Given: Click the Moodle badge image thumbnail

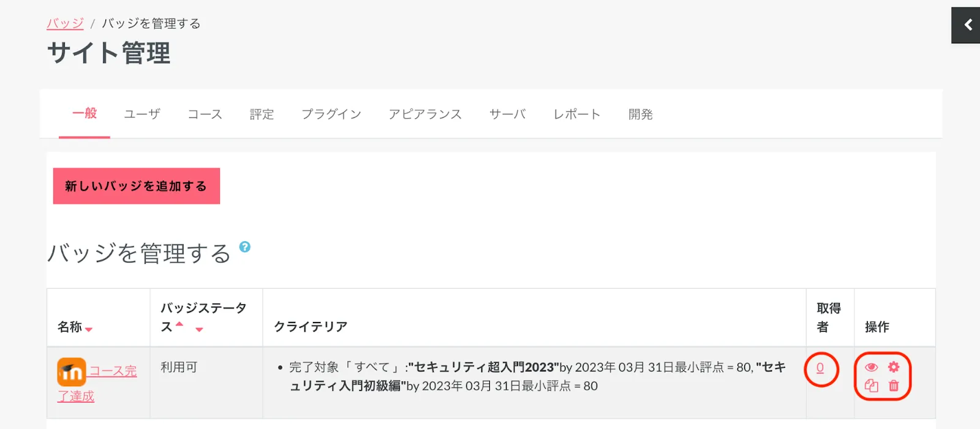Looking at the screenshot, I should click(x=72, y=372).
